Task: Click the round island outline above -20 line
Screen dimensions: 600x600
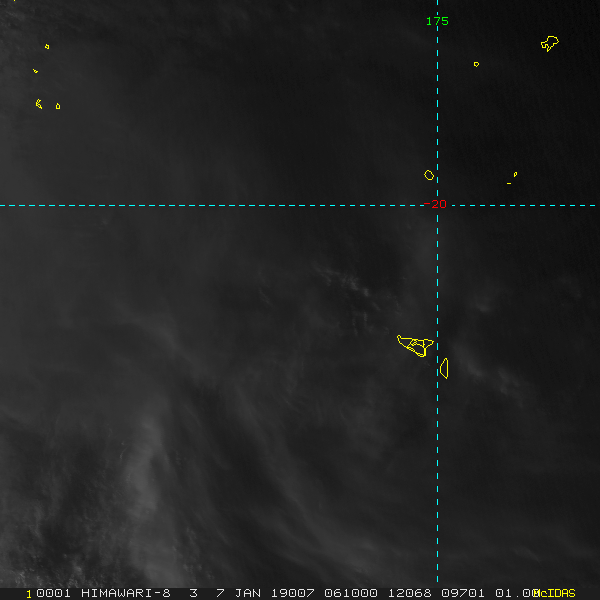Action: pyautogui.click(x=429, y=175)
